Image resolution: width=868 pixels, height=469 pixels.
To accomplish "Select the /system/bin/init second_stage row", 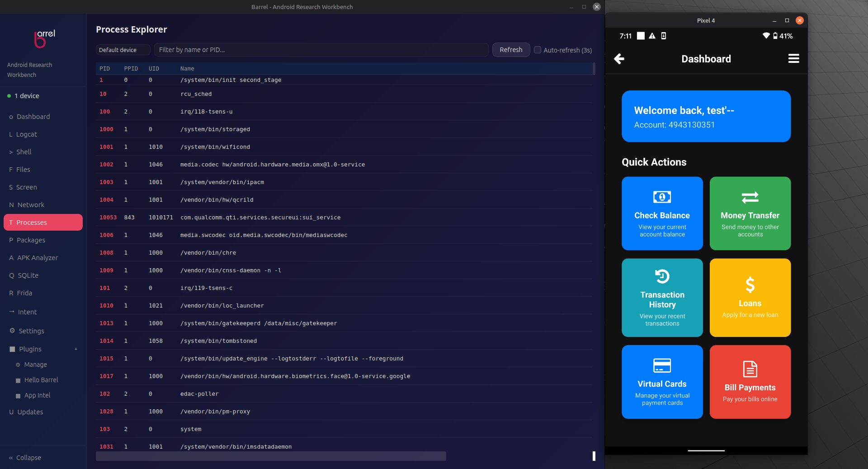I will [x=344, y=80].
